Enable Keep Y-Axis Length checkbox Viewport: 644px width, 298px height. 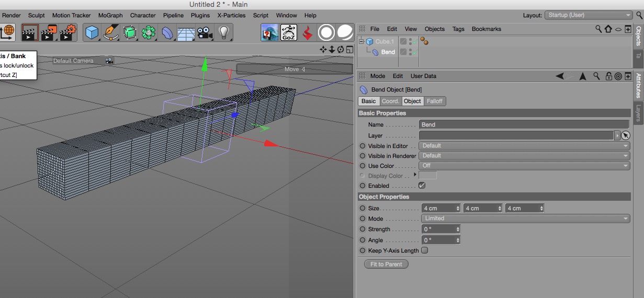coord(424,250)
